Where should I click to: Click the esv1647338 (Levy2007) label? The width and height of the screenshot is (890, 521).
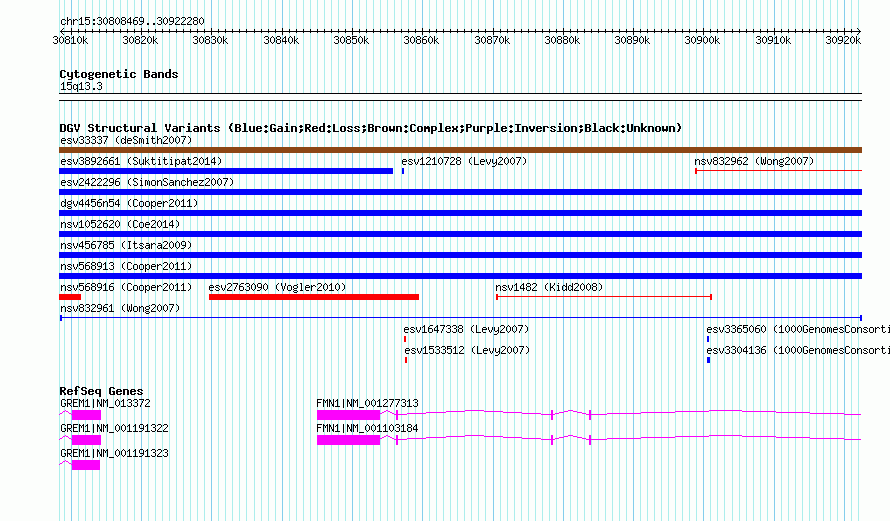pyautogui.click(x=466, y=329)
